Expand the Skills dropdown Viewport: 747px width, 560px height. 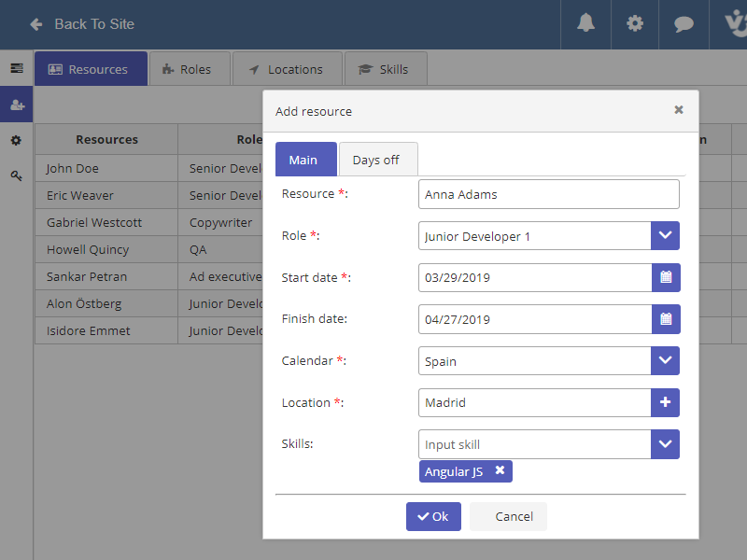point(666,444)
